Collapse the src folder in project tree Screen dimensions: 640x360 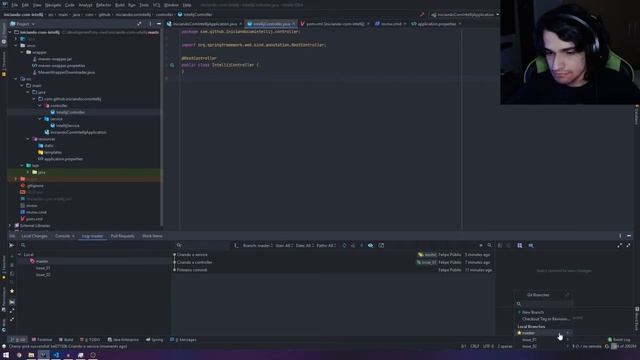(x=16, y=79)
